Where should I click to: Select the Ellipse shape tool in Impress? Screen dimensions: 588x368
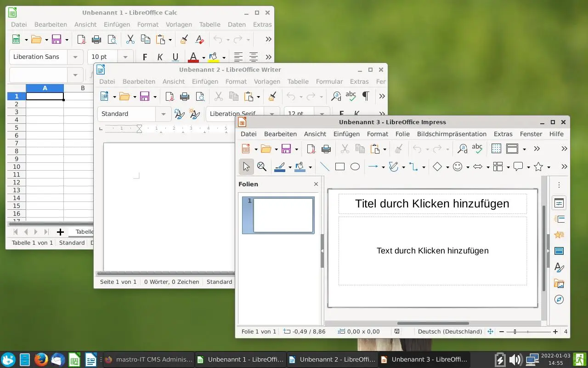355,167
